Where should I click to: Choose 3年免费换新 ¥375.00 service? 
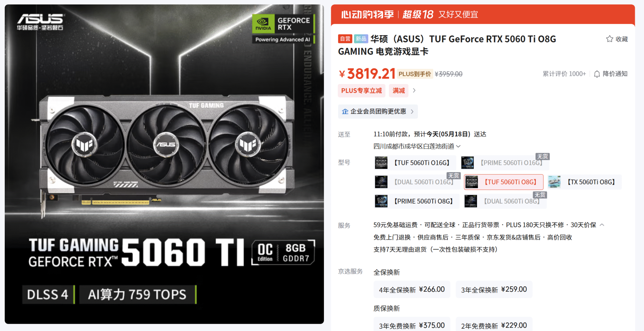412,325
